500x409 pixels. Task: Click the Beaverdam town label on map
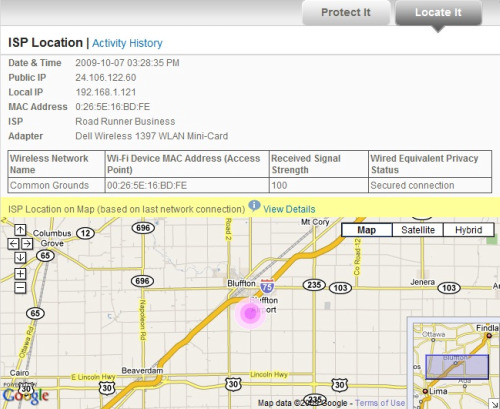point(142,371)
